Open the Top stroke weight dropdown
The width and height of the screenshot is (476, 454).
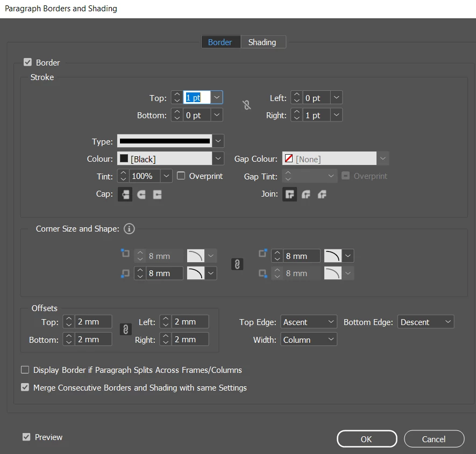click(x=217, y=98)
